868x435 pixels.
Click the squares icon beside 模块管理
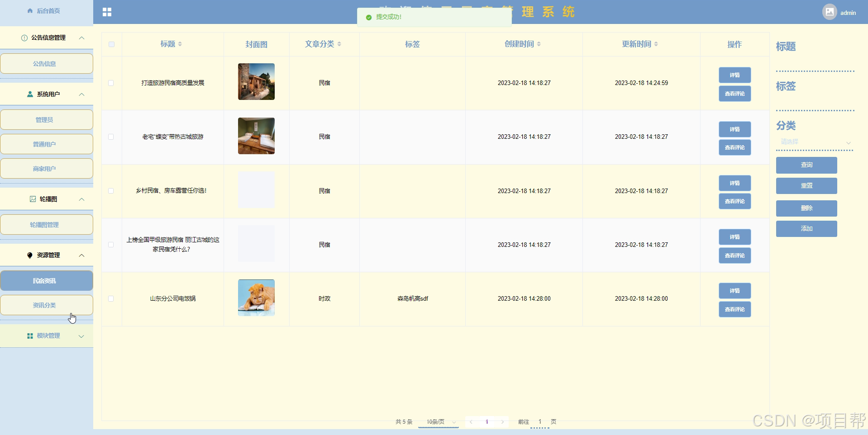coord(30,336)
